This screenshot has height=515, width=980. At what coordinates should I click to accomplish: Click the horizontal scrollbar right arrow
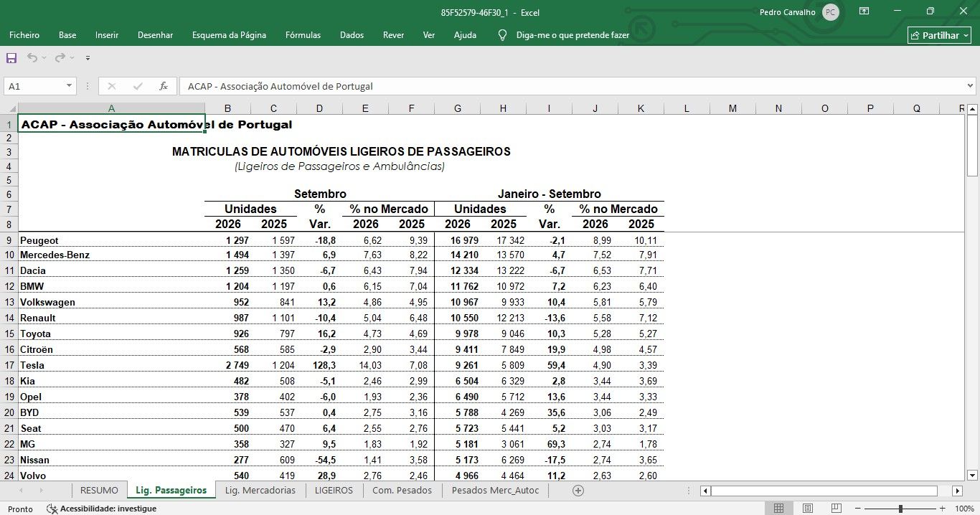957,491
